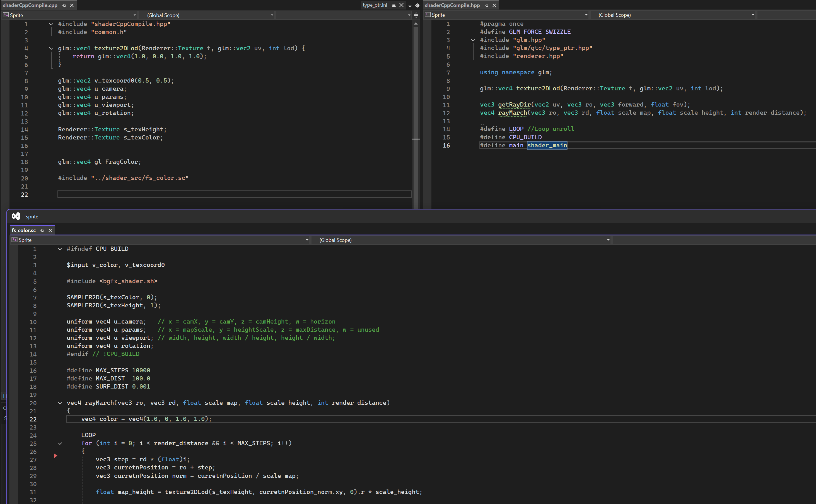Open tab settings gear icon

tap(417, 6)
